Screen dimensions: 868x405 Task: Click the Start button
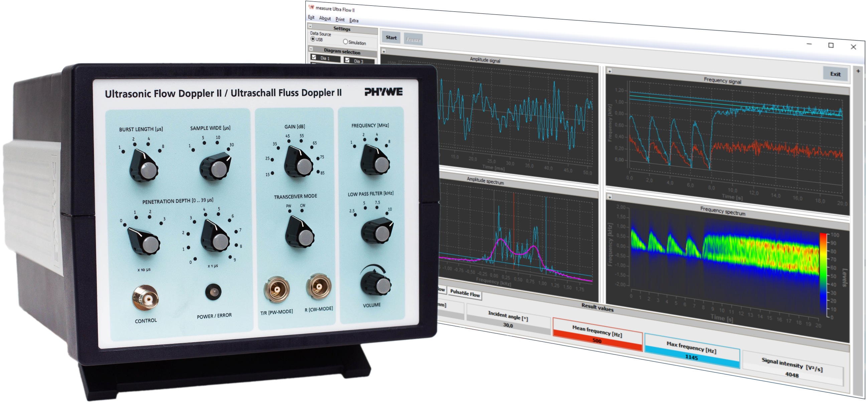[391, 37]
